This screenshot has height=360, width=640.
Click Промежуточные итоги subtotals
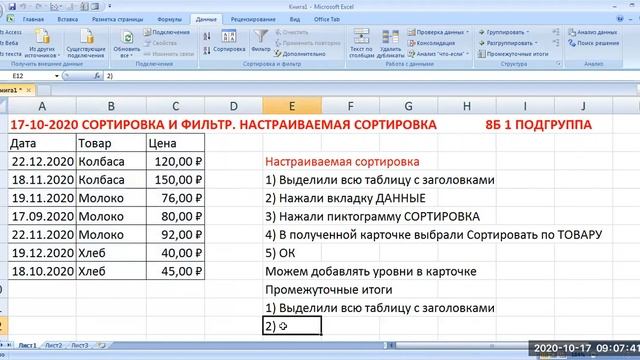pos(513,53)
